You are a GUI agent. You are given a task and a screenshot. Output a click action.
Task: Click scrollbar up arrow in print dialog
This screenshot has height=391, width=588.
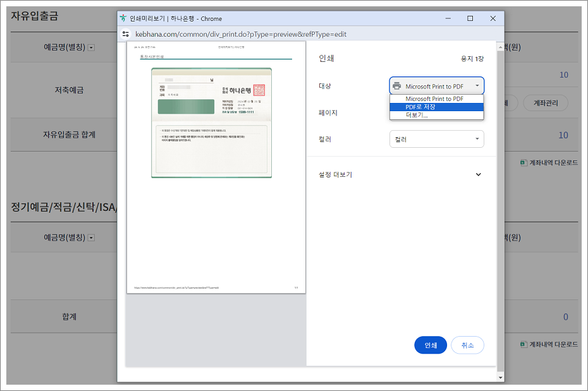pos(500,47)
